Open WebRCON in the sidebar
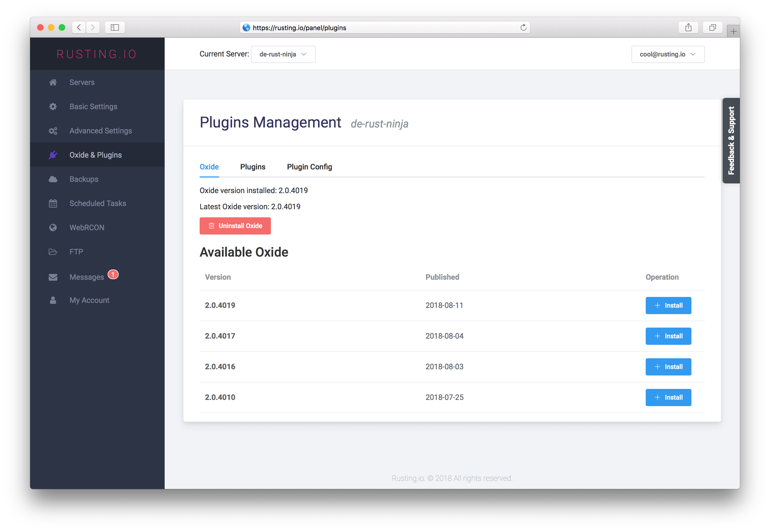 [x=97, y=228]
